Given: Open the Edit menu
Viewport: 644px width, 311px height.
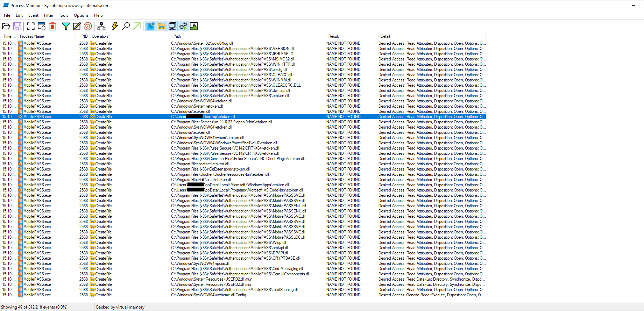Looking at the screenshot, I should point(19,15).
